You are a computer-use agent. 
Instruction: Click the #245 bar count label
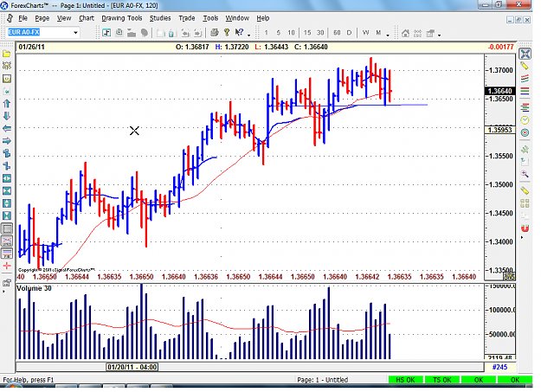click(x=499, y=367)
